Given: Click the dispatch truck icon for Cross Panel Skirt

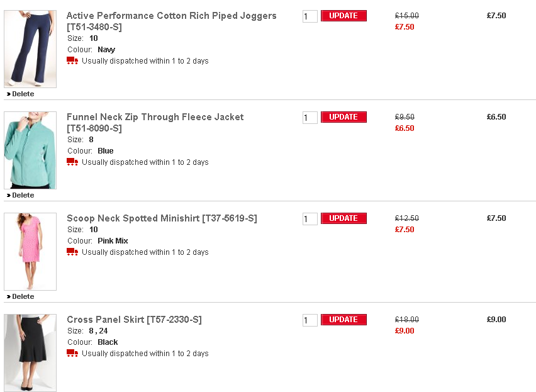Looking at the screenshot, I should [x=72, y=354].
